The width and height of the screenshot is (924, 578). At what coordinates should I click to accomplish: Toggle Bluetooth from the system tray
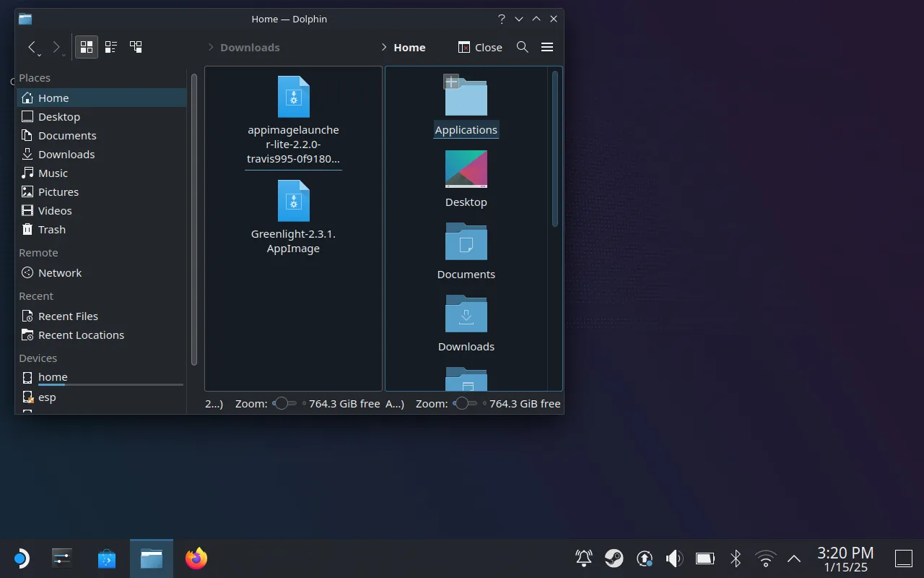pyautogui.click(x=735, y=558)
